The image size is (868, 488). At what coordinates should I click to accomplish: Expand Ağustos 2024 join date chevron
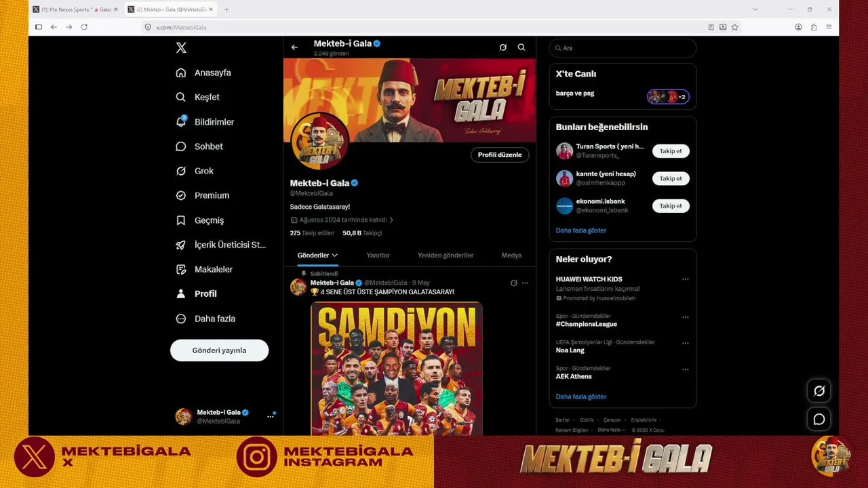pos(391,220)
